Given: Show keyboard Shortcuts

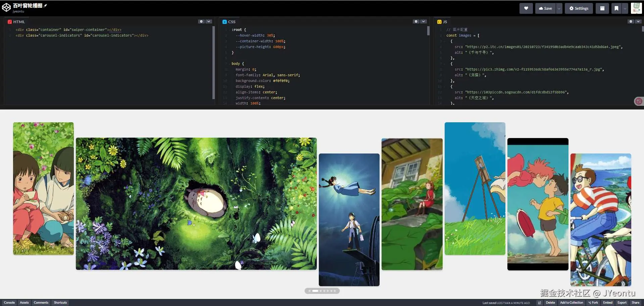Looking at the screenshot, I should pos(60,303).
